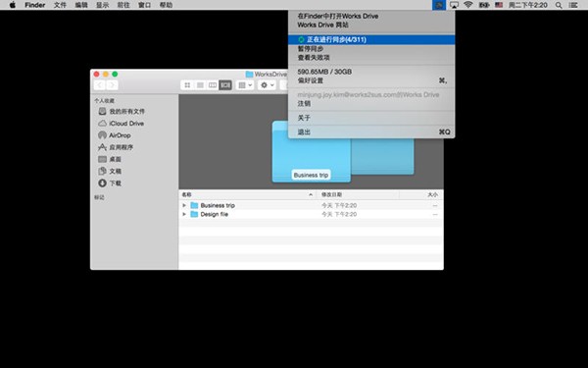Expand the Design file folder triangle
Image resolution: width=588 pixels, height=368 pixels.
pos(184,214)
